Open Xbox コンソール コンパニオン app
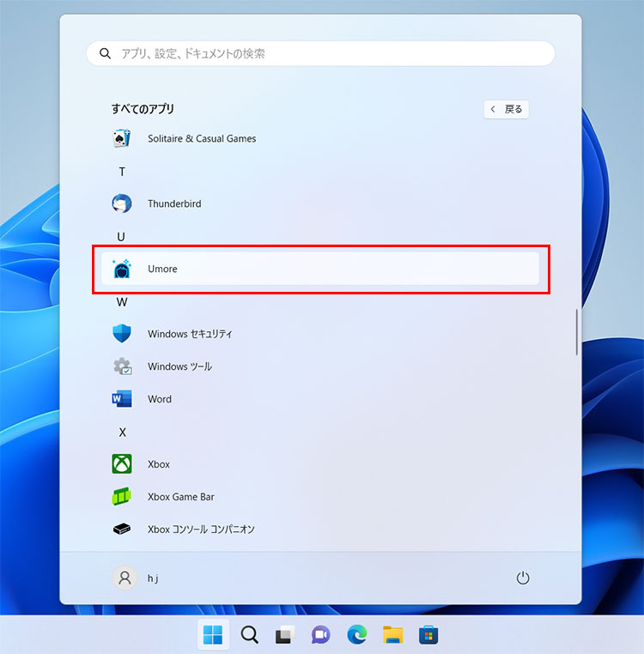This screenshot has width=644, height=654. 201,530
